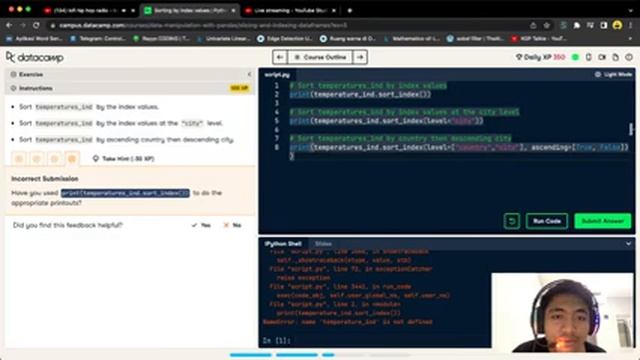Open the third attempt feedback tab
This screenshot has height=360, width=640.
click(54, 159)
